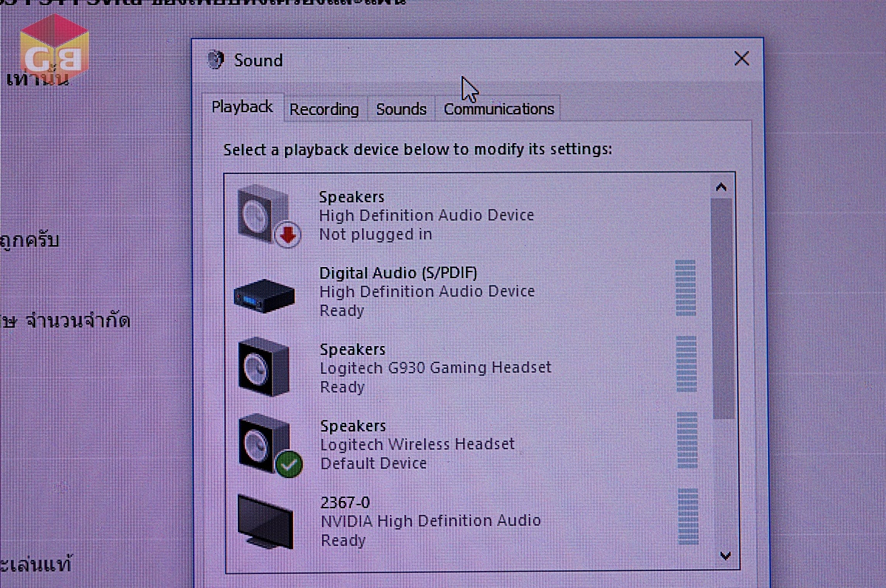Viewport: 886px width, 588px height.
Task: Click the Logitech G930 level meter
Action: pos(687,364)
